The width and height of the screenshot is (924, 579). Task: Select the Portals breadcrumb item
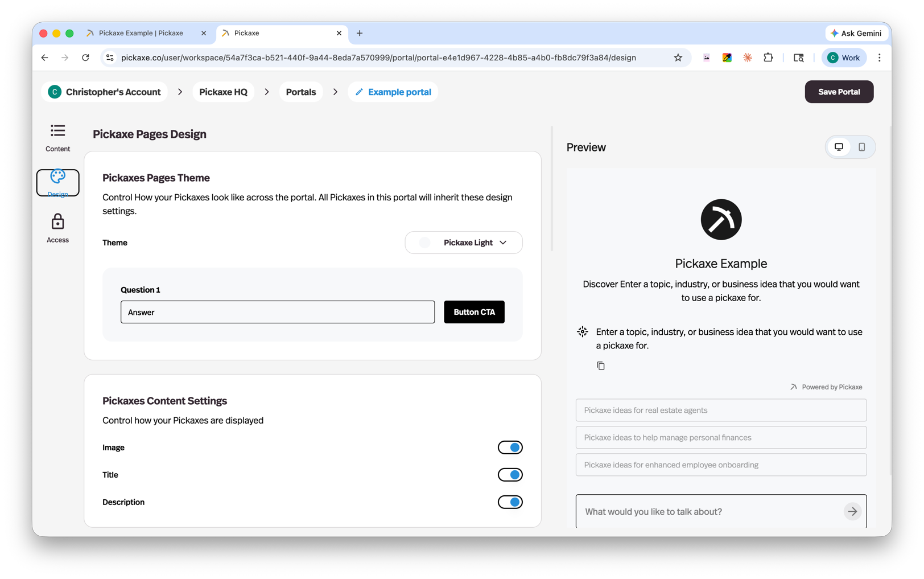301,92
